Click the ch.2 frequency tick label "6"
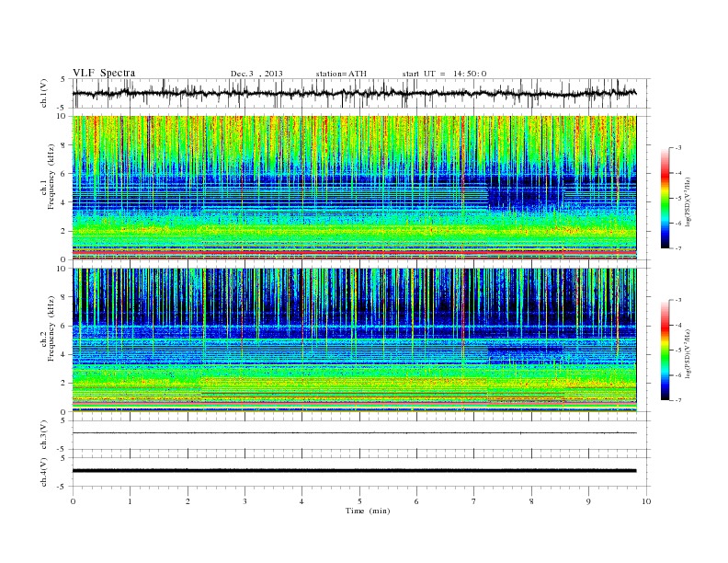This screenshot has height=563, width=728. pos(63,326)
